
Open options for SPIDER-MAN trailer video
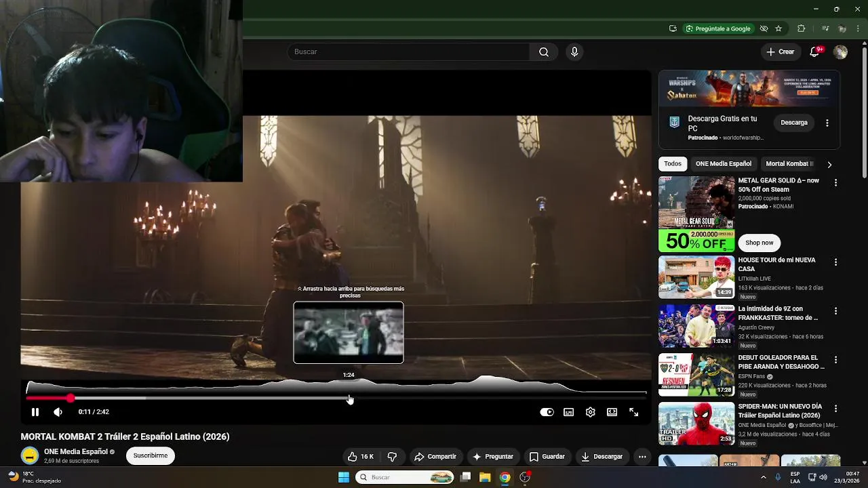[x=835, y=409]
